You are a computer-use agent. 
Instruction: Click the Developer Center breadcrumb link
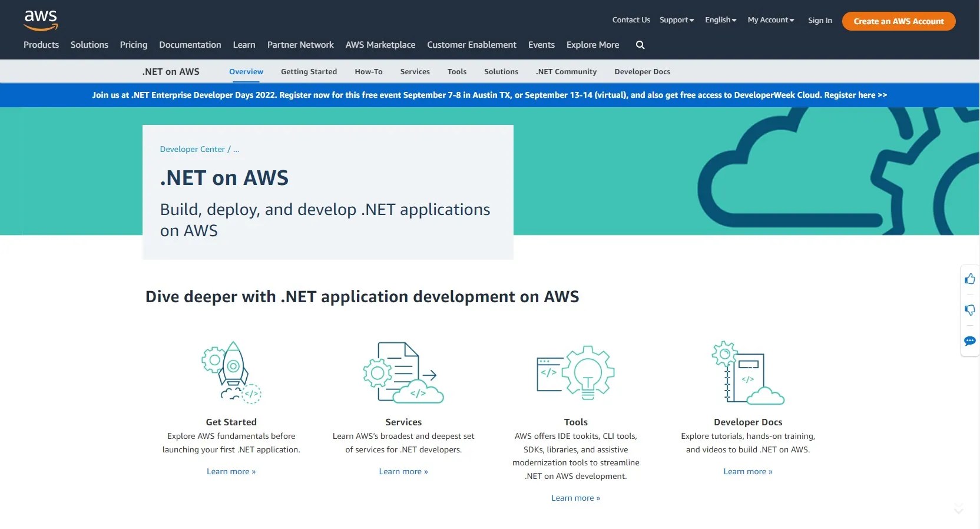pos(193,149)
